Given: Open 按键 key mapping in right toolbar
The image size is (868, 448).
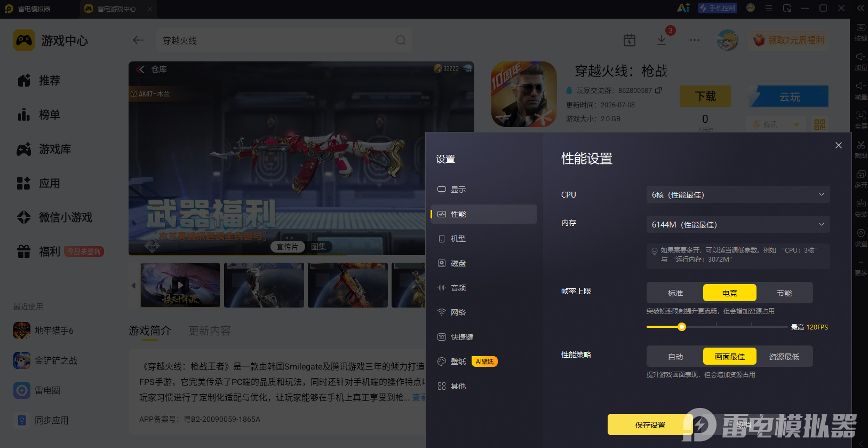Looking at the screenshot, I should [861, 32].
